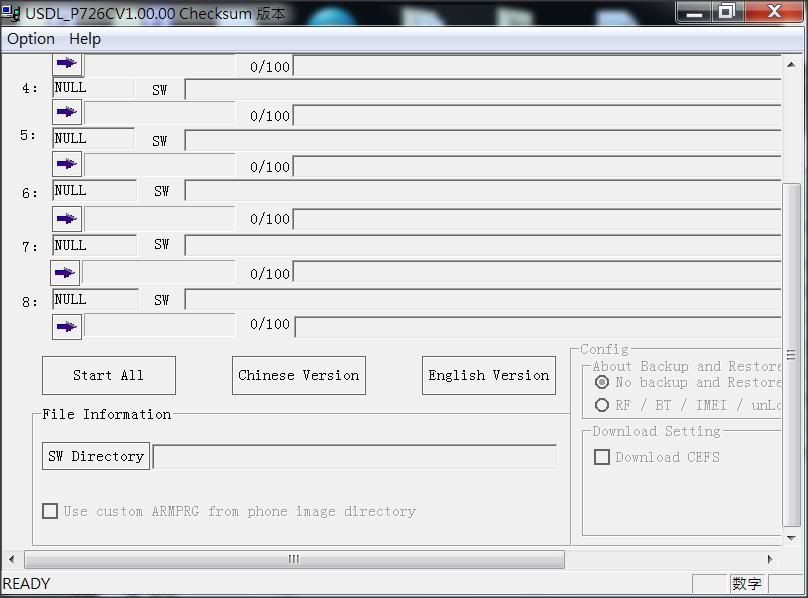Click the progress bar under row 4
This screenshot has height=598, width=808.
(x=537, y=115)
